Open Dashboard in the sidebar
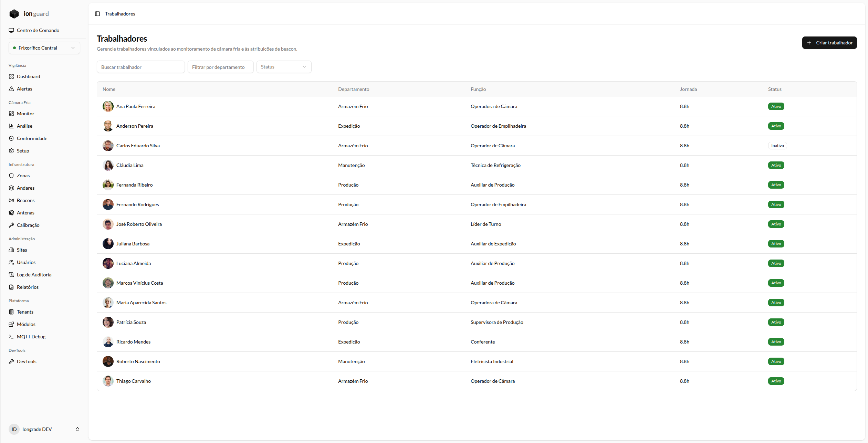This screenshot has width=868, height=443. click(28, 76)
